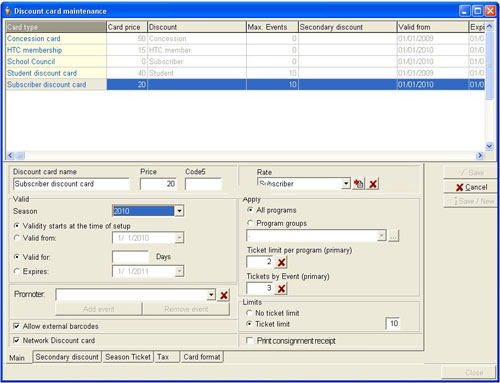This screenshot has width=500, height=383.
Task: Clear the Rate selection with red X
Action: point(373,184)
